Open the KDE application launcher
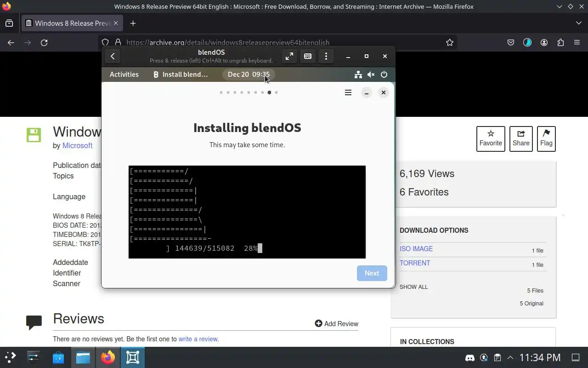The width and height of the screenshot is (588, 368). point(10,357)
